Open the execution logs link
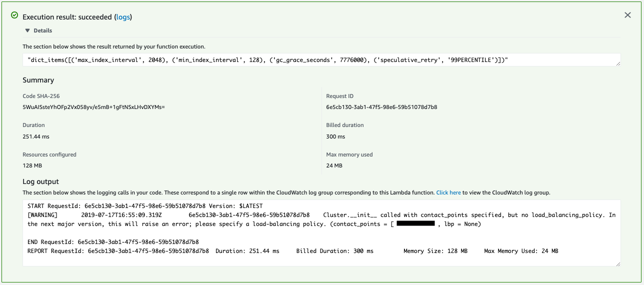The image size is (644, 285). pyautogui.click(x=123, y=17)
